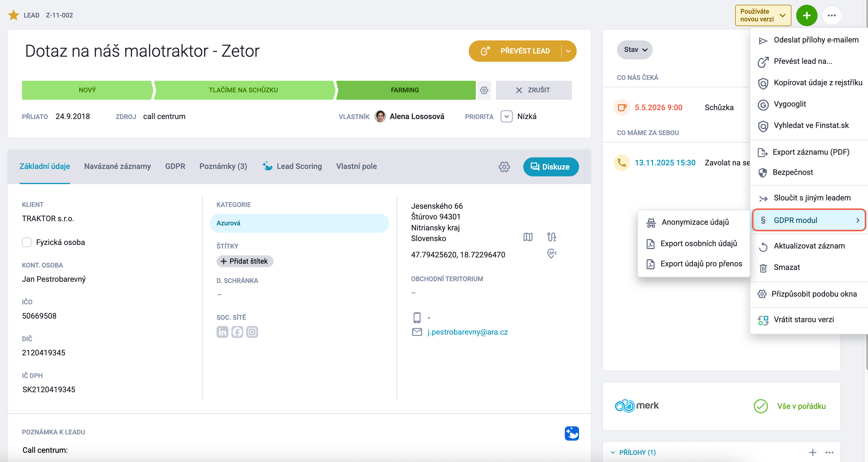Expand the Stav dropdown
Screen dimensions: 868x462
click(x=635, y=50)
